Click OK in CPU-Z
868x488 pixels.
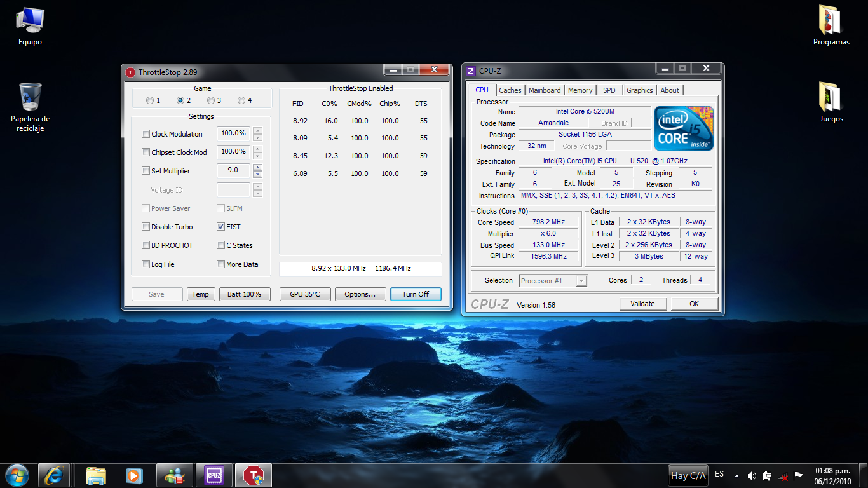tap(694, 304)
